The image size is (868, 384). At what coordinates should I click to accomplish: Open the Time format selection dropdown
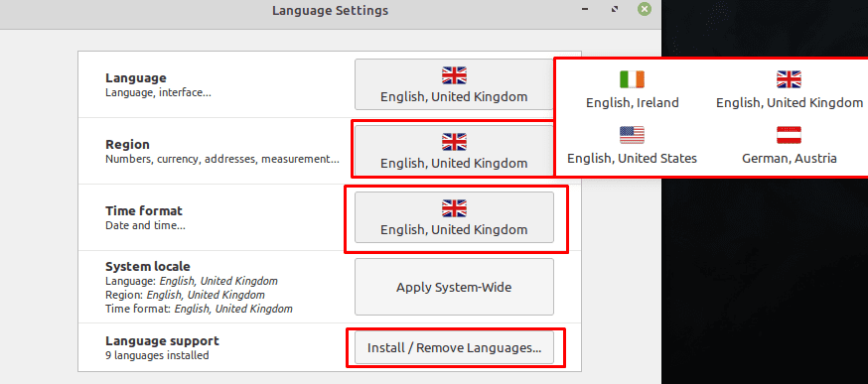(454, 217)
